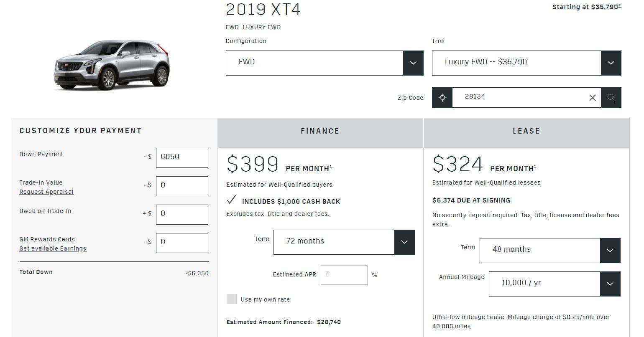Click the Down Payment amount field
This screenshot has height=337, width=644.
pyautogui.click(x=182, y=157)
